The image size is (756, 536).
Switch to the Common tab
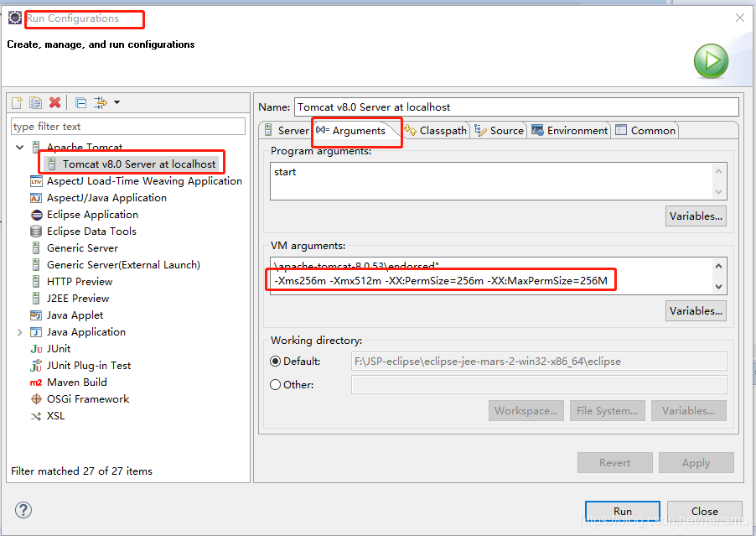tap(645, 130)
